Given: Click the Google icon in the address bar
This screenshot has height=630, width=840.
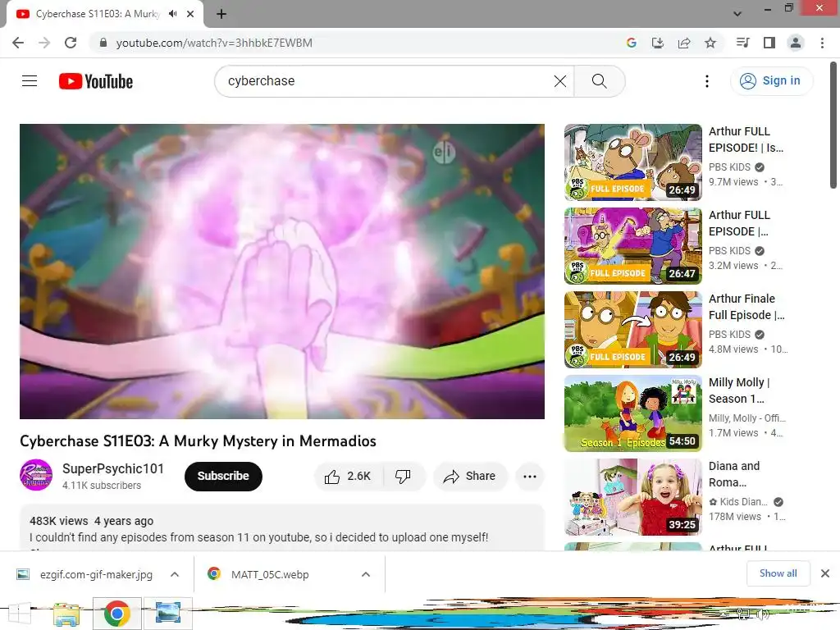Looking at the screenshot, I should point(632,43).
